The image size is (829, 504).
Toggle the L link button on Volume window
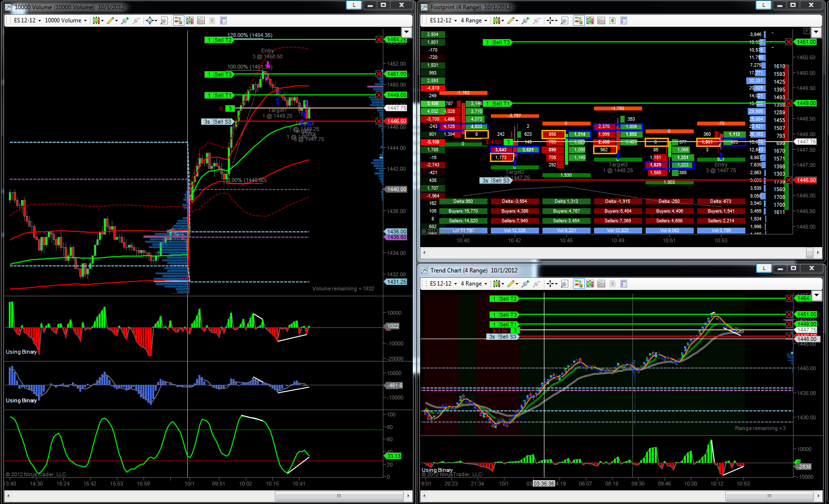tap(354, 5)
